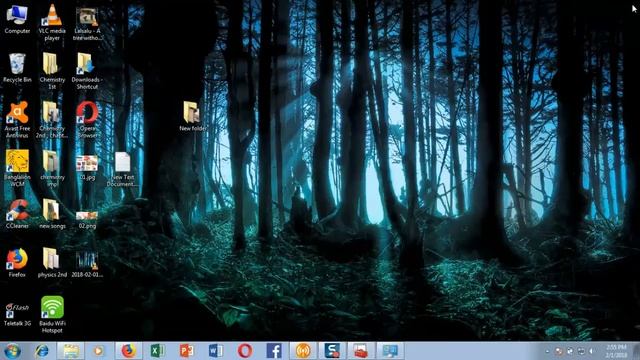640x360 pixels.
Task: Select the Downloads - Shortcut folder
Action: (x=87, y=71)
